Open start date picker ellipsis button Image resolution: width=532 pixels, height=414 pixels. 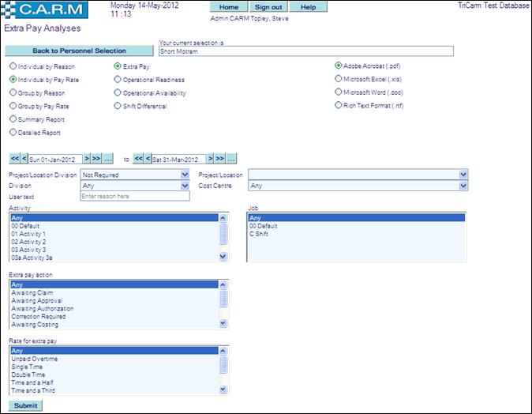coord(108,159)
